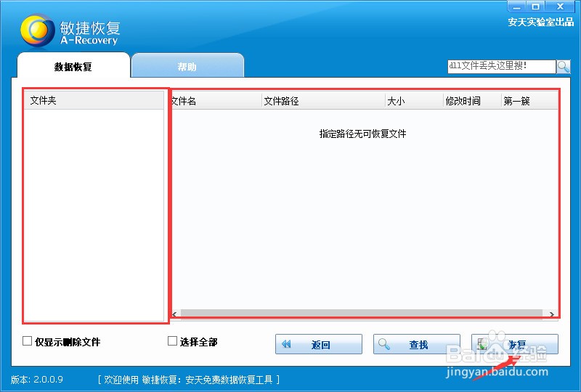581x392 pixels.
Task: Click the magnifier search icon
Action: pyautogui.click(x=564, y=67)
